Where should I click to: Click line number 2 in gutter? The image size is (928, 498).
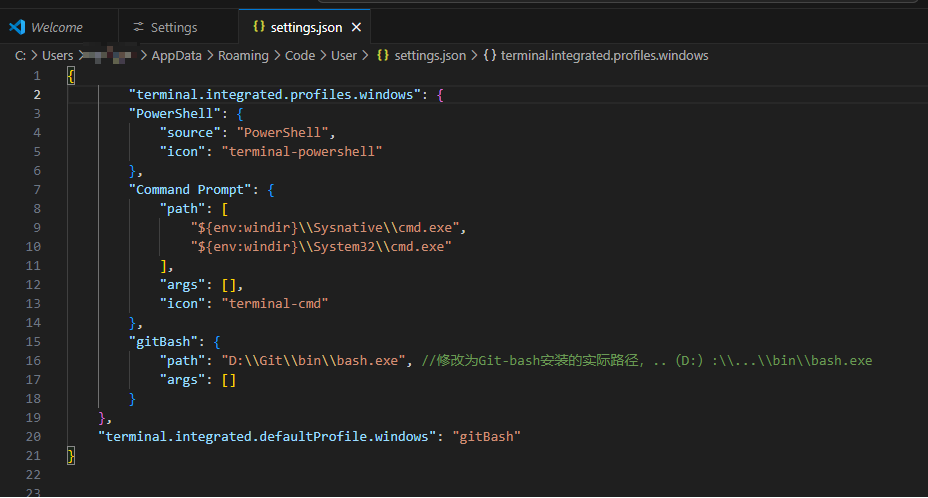37,95
